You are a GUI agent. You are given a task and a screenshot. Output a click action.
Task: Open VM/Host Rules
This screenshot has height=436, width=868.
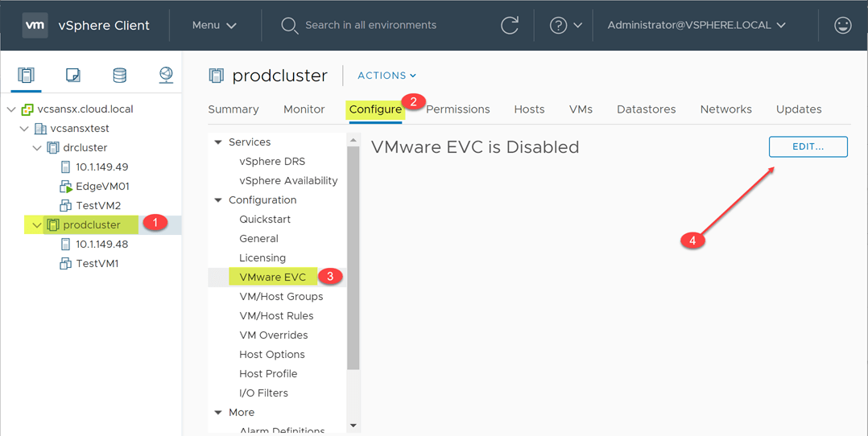click(x=276, y=316)
